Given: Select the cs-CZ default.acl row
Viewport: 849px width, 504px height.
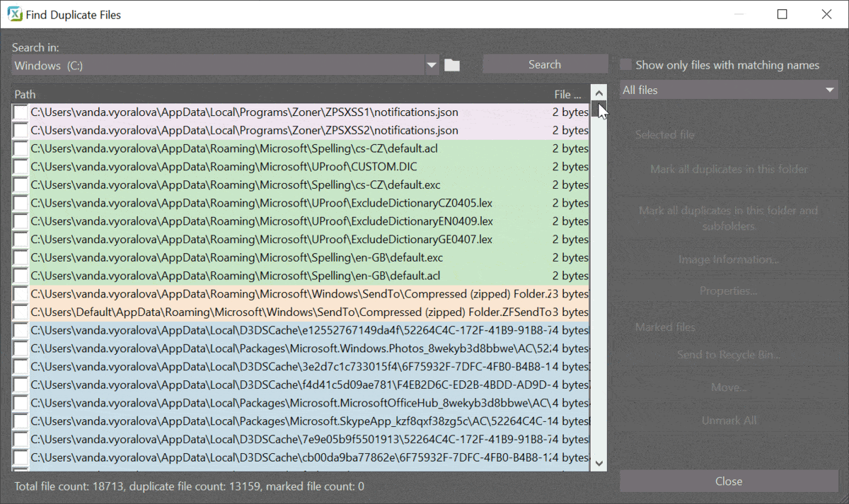Looking at the screenshot, I should (x=283, y=148).
